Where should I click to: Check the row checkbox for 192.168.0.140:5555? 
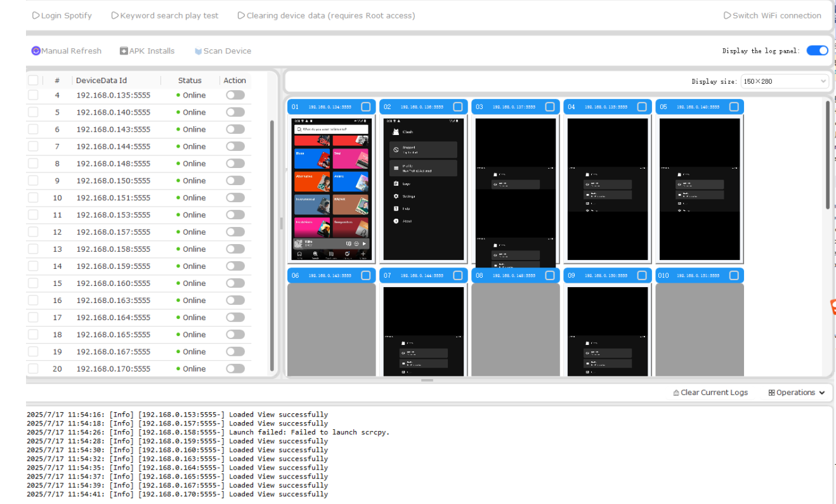(x=33, y=112)
